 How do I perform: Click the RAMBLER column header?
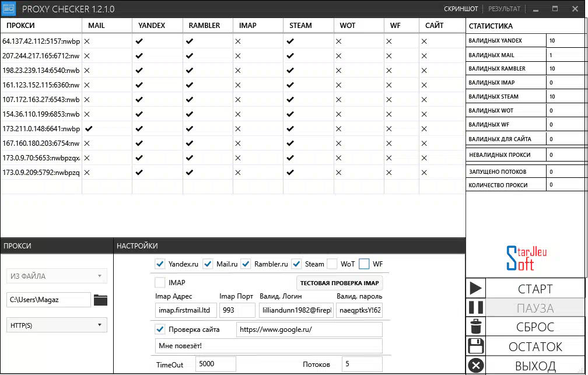[x=208, y=26]
